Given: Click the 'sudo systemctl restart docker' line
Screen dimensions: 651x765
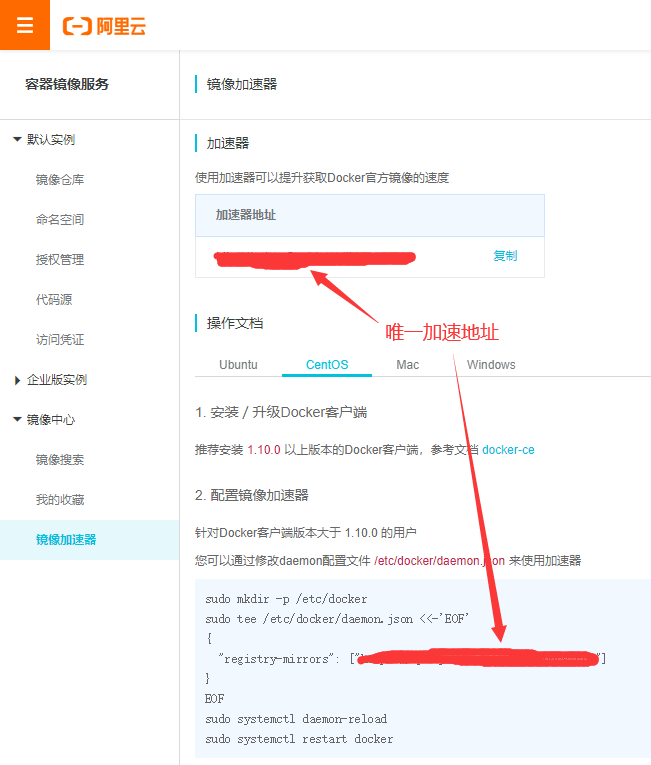Looking at the screenshot, I should point(299,739).
